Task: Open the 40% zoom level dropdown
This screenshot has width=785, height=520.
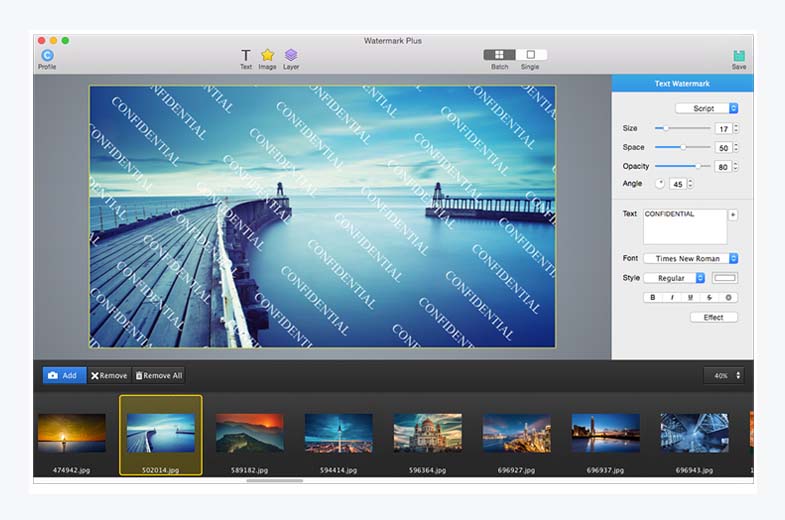Action: click(725, 376)
